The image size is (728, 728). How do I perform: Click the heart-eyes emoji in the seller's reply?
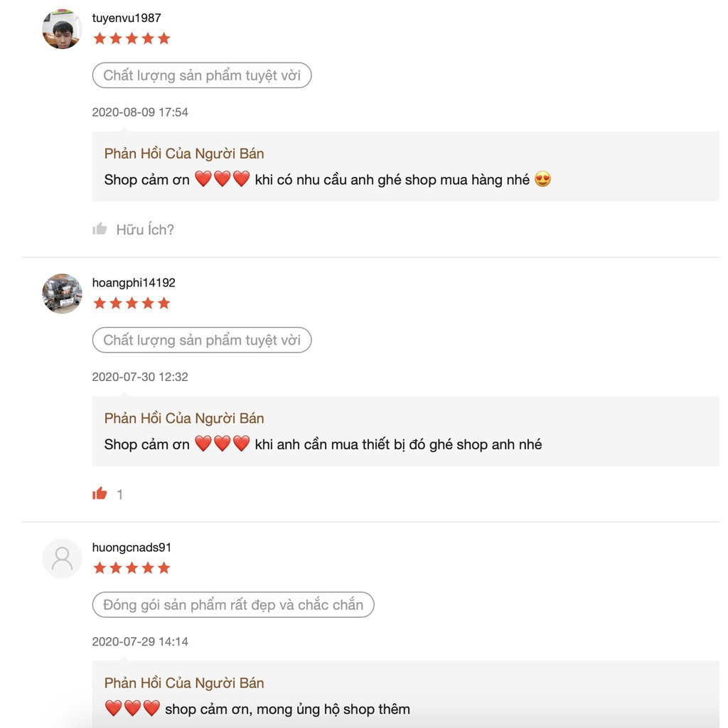pyautogui.click(x=542, y=180)
